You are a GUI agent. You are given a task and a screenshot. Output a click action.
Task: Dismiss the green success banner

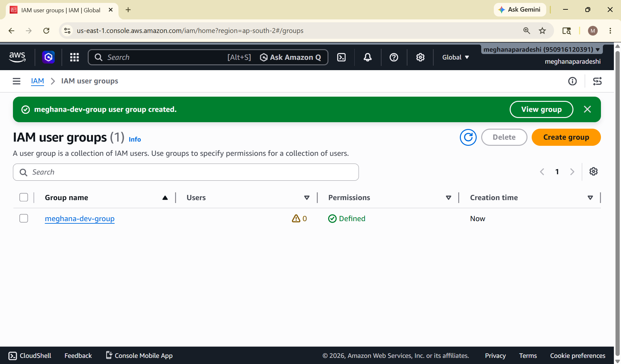(587, 109)
